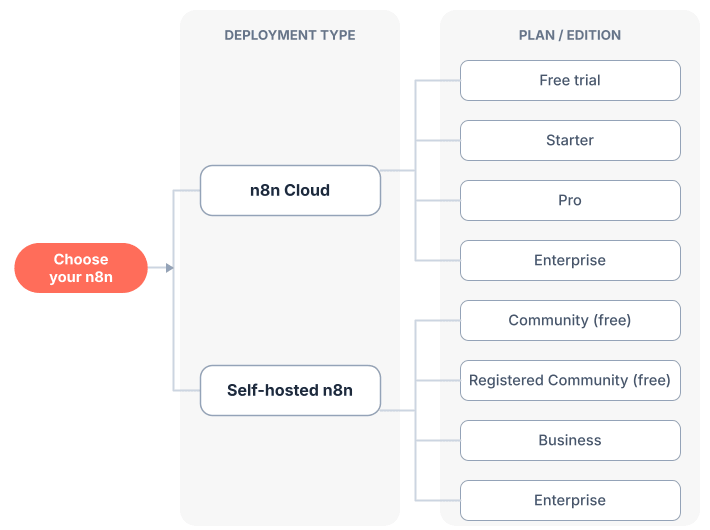
Task: Select the n8n Cloud deployment box
Action: (290, 190)
